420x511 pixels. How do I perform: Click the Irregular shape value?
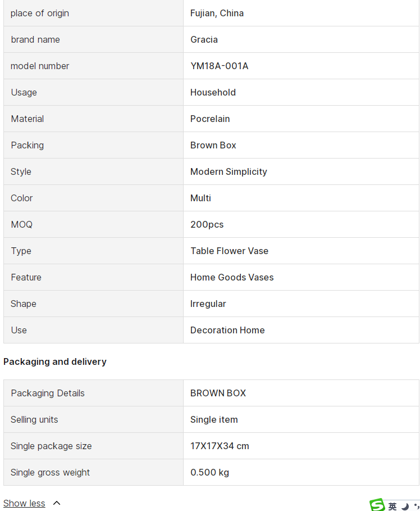[x=208, y=304]
